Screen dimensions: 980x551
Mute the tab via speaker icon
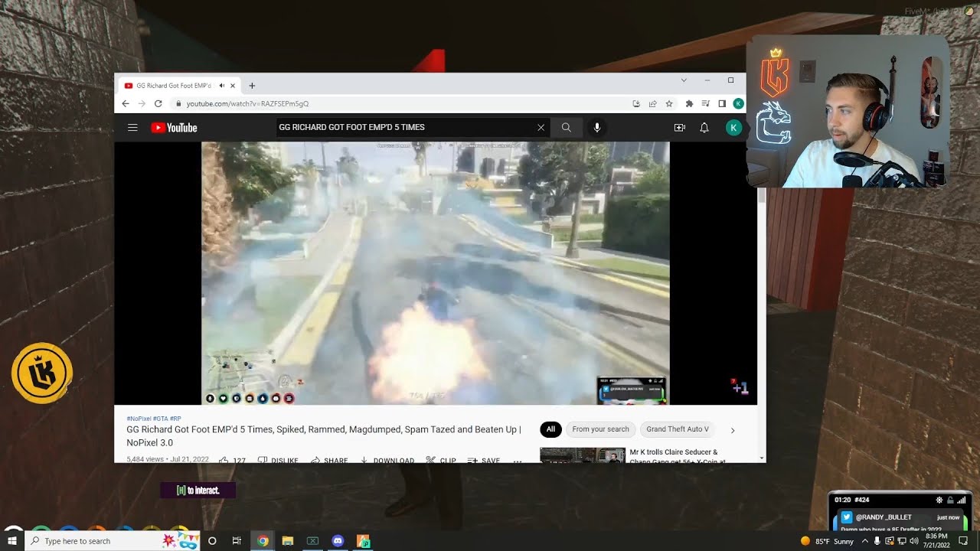pyautogui.click(x=222, y=86)
